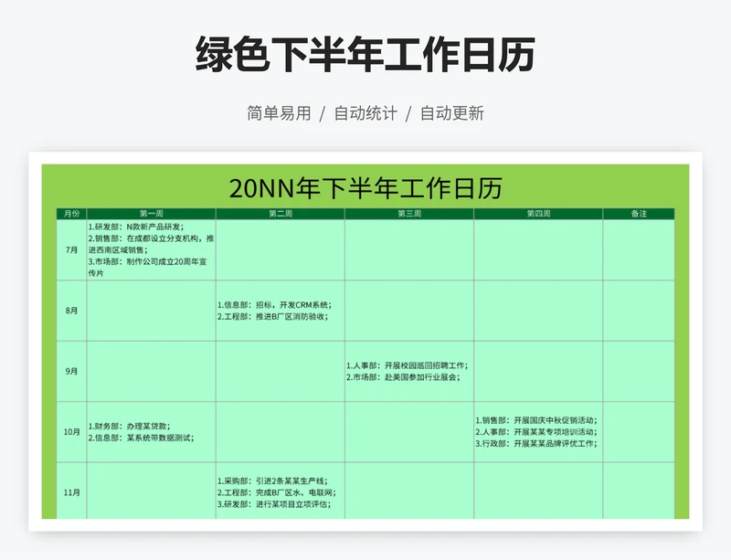Select the 备注 column header
This screenshot has width=731, height=560.
[x=639, y=214]
